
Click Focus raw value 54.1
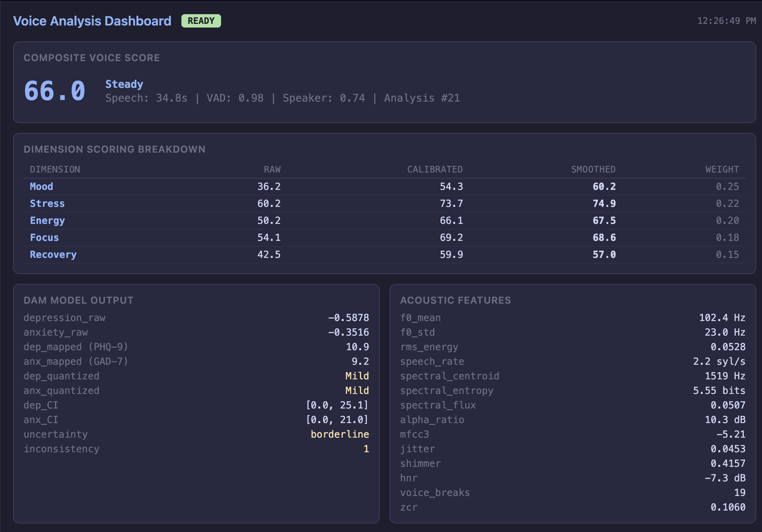click(x=269, y=238)
